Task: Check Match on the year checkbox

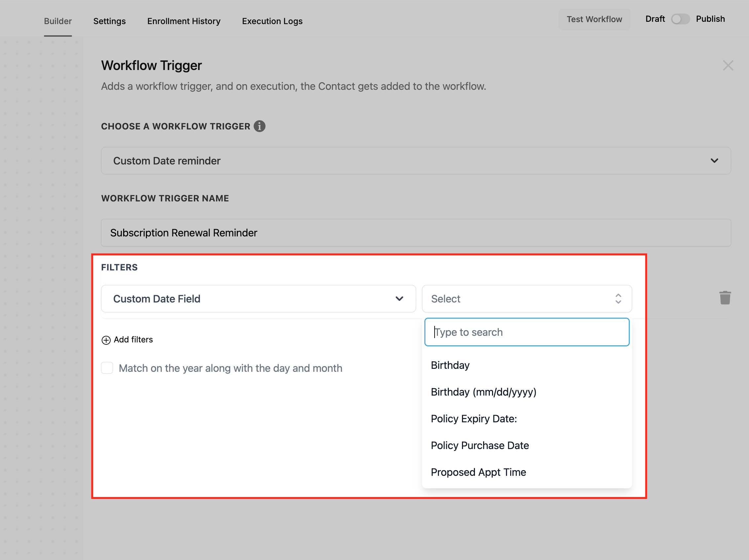Action: (x=107, y=368)
